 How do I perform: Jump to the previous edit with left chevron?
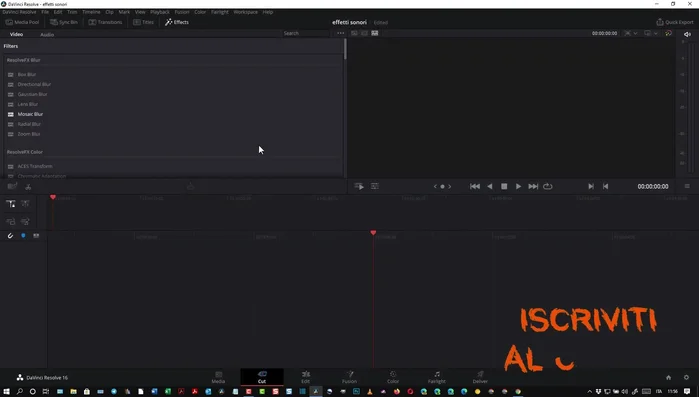coord(435,187)
